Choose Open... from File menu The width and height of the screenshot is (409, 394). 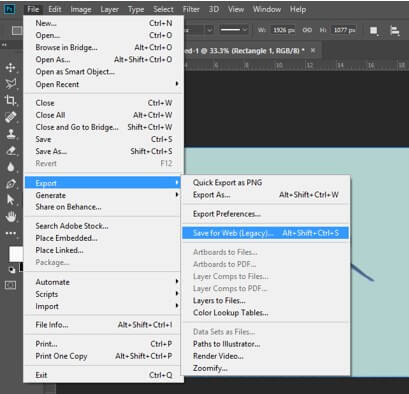click(104, 35)
